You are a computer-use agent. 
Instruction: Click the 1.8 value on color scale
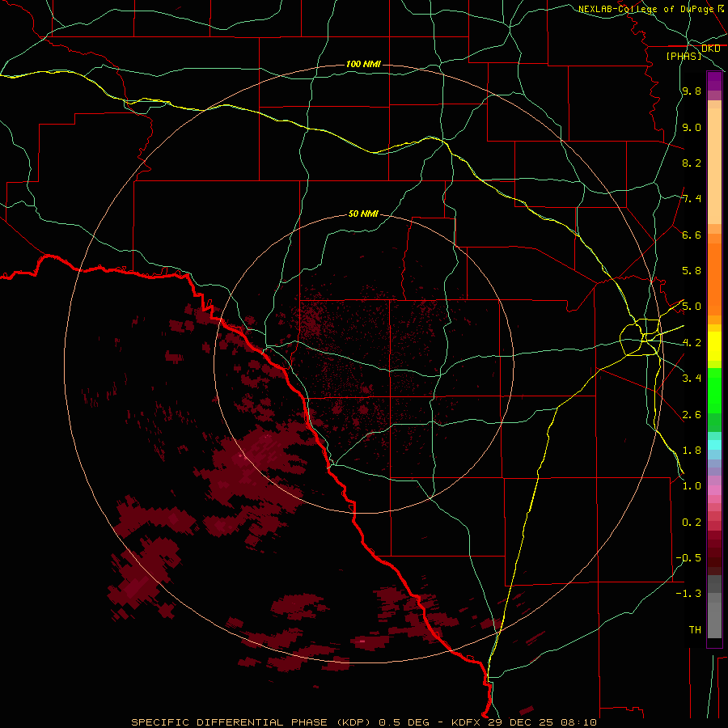pos(692,451)
